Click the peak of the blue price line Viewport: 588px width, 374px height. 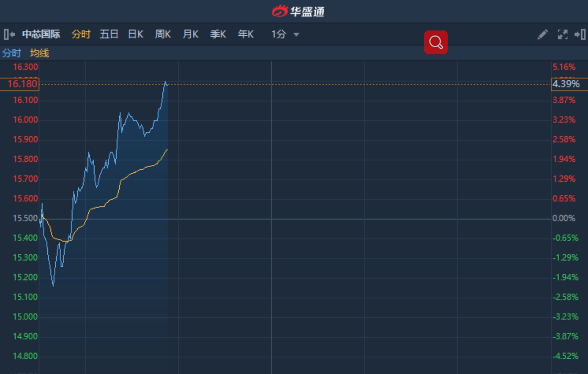point(166,82)
